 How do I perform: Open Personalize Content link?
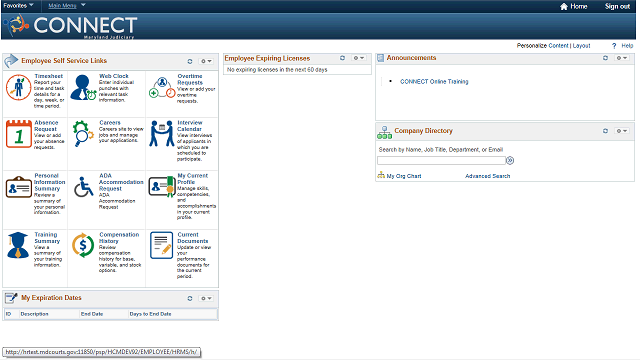tap(558, 46)
